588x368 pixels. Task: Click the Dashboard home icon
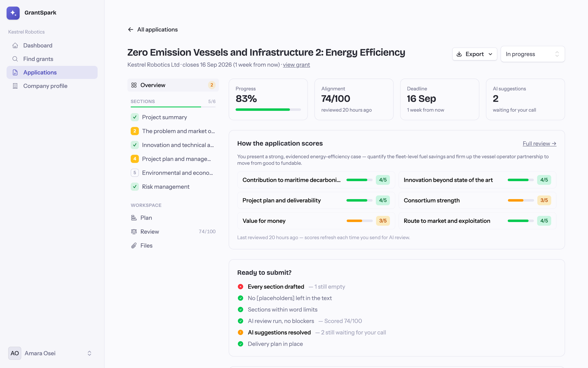[15, 45]
